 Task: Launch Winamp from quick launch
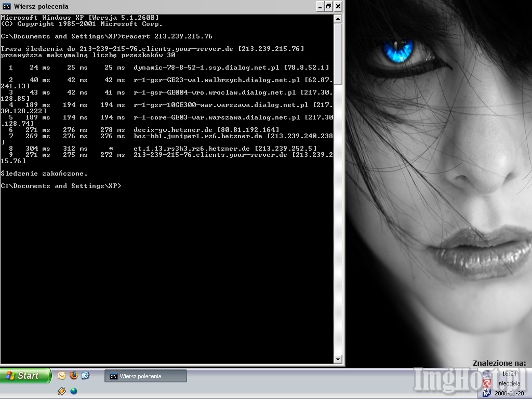[x=61, y=391]
